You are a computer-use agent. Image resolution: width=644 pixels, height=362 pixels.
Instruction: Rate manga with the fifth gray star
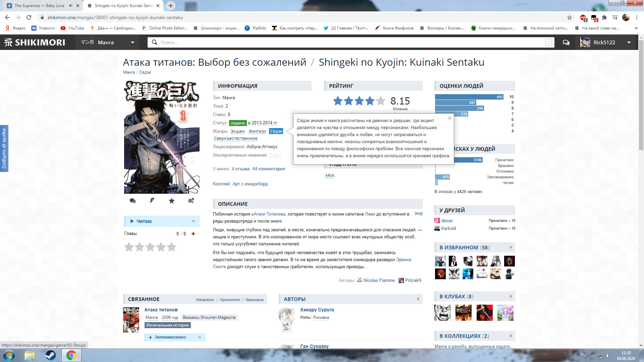point(172,247)
